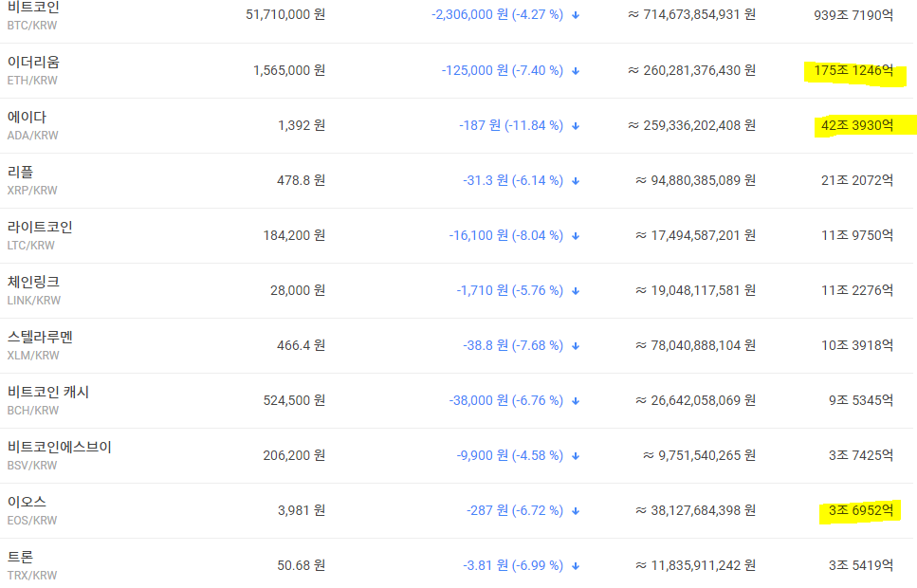Select the ADA price 1,392 원

click(x=302, y=125)
